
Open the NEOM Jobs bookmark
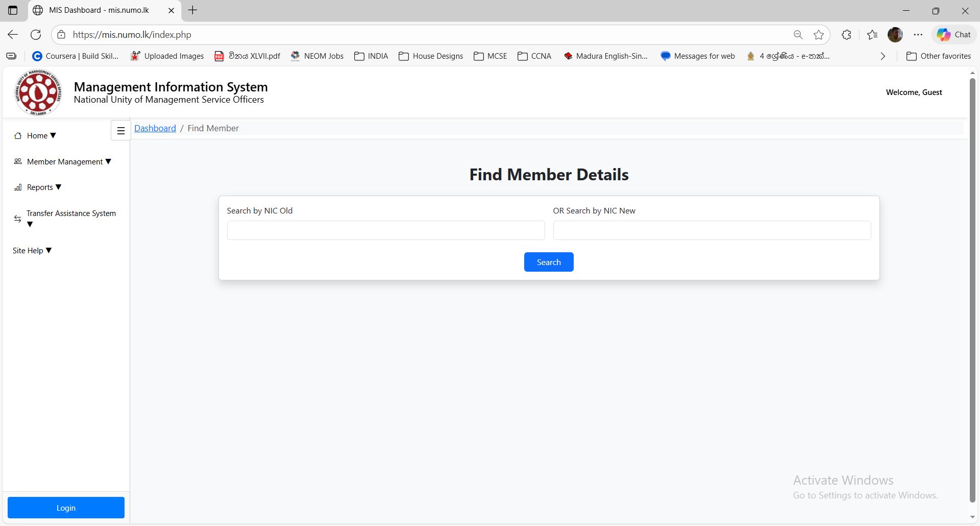[317, 56]
